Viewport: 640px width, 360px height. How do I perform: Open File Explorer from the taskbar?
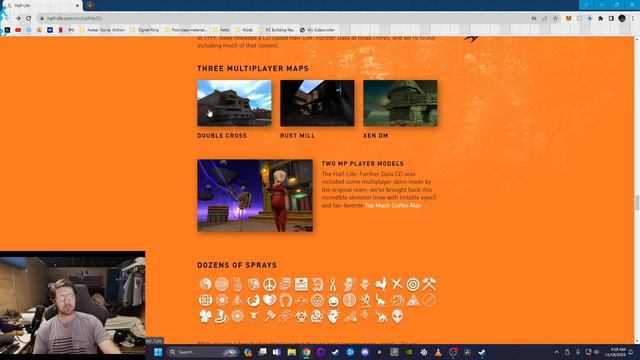pyautogui.click(x=291, y=352)
